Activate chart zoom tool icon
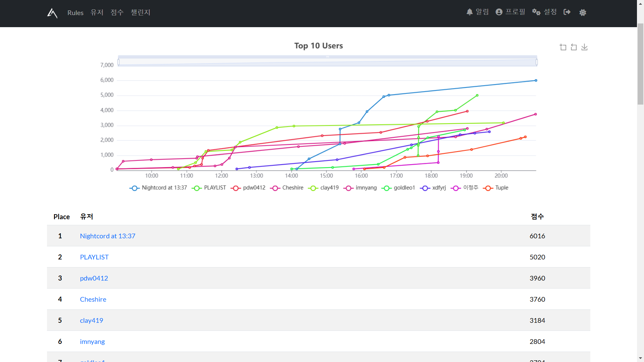 click(x=563, y=47)
